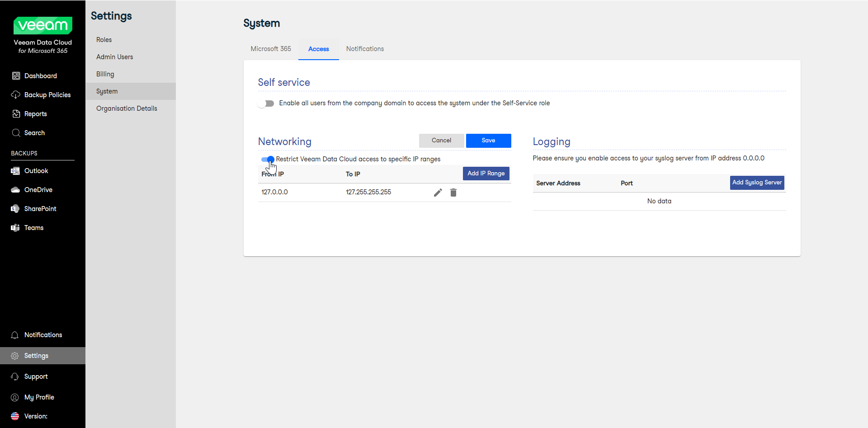Click the Server Address column header
868x428 pixels.
click(558, 183)
